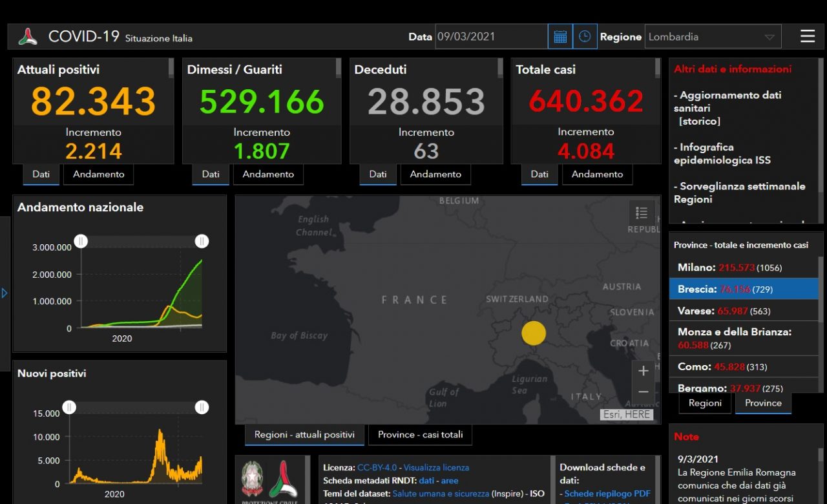
Task: Click the Data field showing 09/03/2021
Action: click(x=491, y=37)
